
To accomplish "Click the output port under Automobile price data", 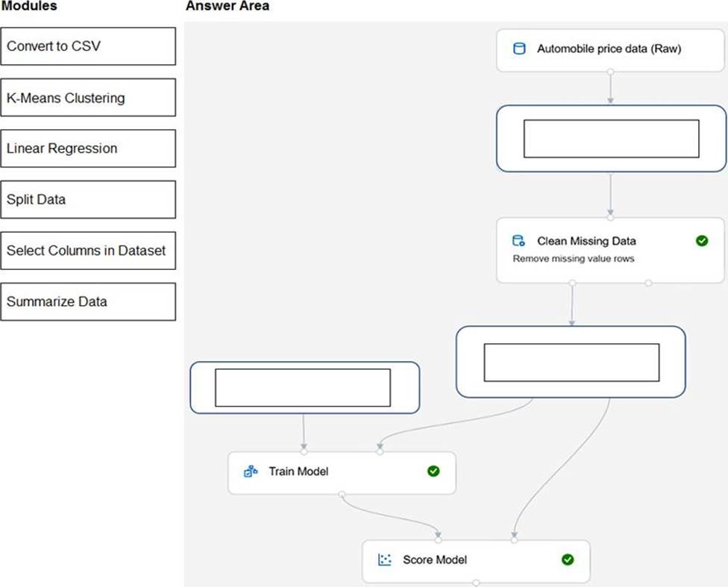I will click(x=611, y=72).
